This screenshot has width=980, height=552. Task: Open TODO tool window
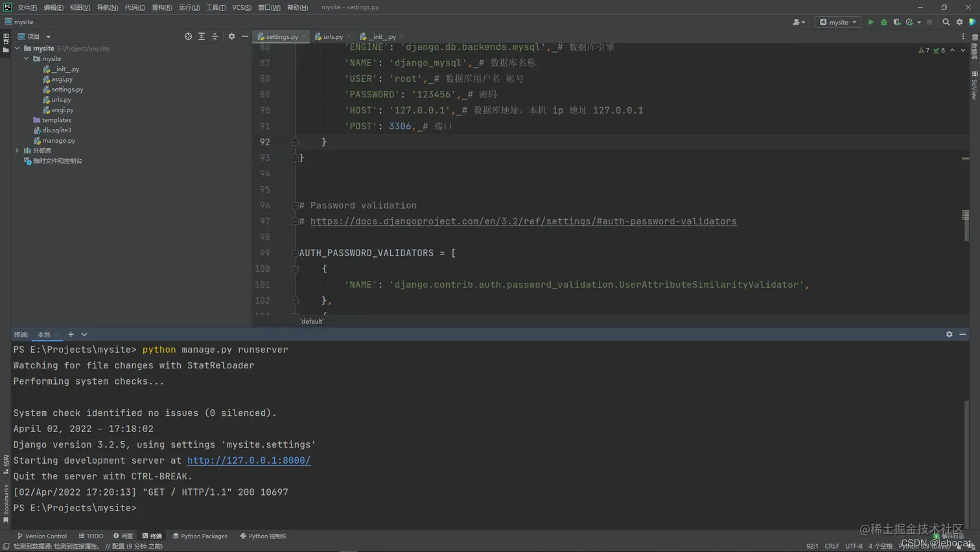(x=91, y=536)
